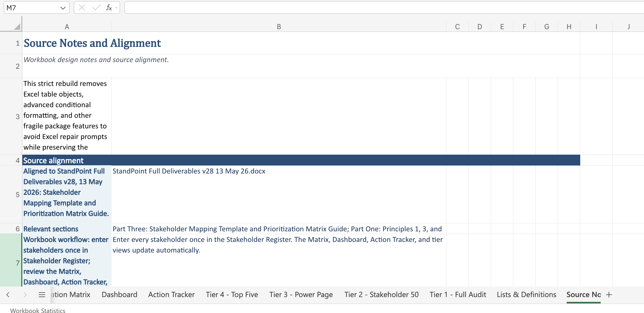
Task: Open the Action Tracker sheet tab
Action: tap(171, 294)
